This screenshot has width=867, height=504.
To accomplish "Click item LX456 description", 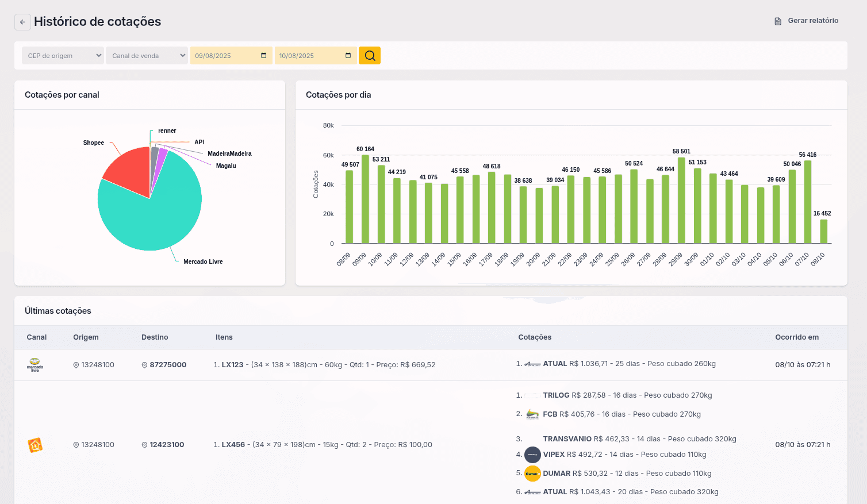I will pyautogui.click(x=327, y=445).
